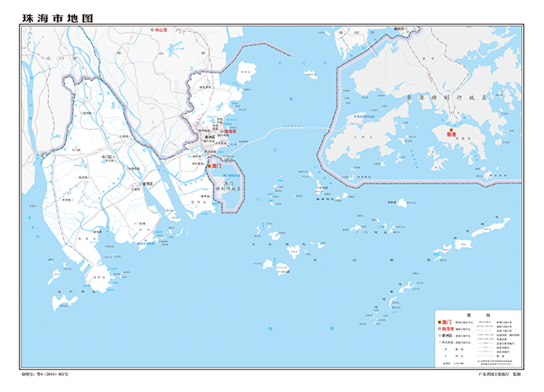544x392 pixels.
Task: Click the red 珠海市 label on the map
Action: click(230, 132)
